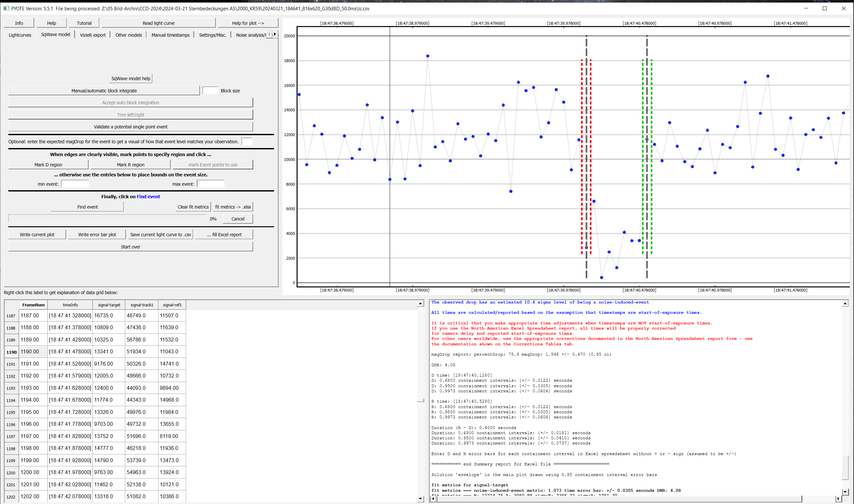Switch to the Lightcurves tab
This screenshot has height=504, width=854.
pos(20,35)
